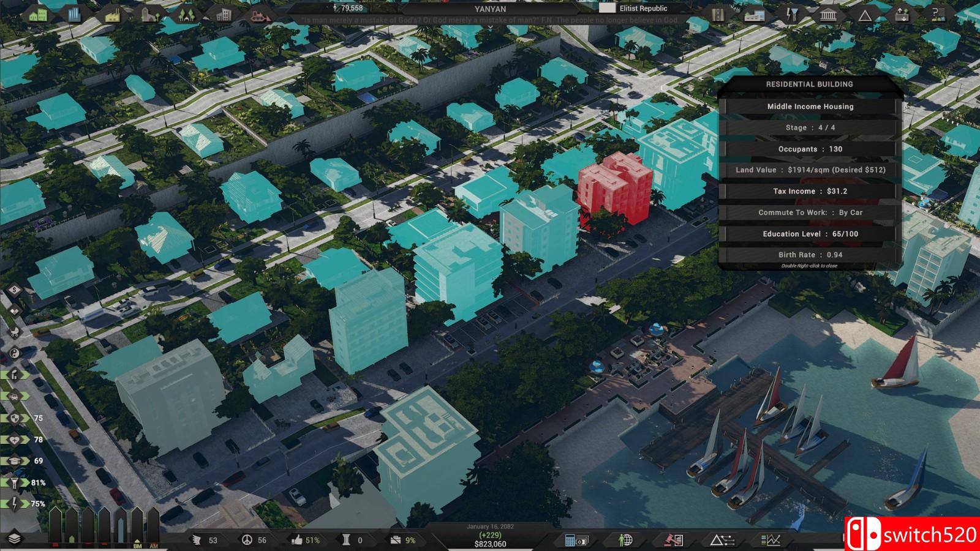Open the budget calculator tab
This screenshot has width=980, height=551.
click(576, 540)
